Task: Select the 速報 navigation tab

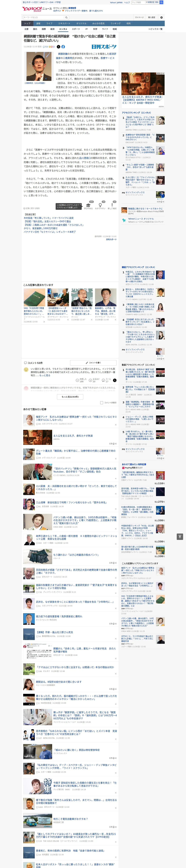Action: [x=38, y=24]
